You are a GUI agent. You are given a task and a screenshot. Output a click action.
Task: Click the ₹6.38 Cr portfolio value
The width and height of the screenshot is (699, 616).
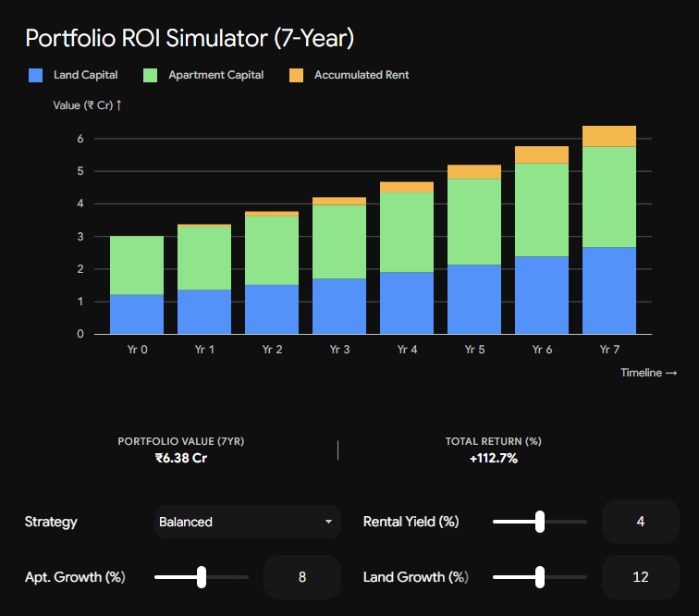pos(181,458)
